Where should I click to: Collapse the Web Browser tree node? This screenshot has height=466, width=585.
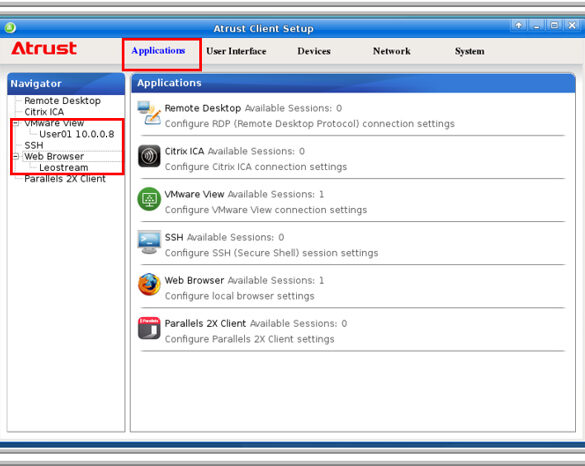click(16, 156)
